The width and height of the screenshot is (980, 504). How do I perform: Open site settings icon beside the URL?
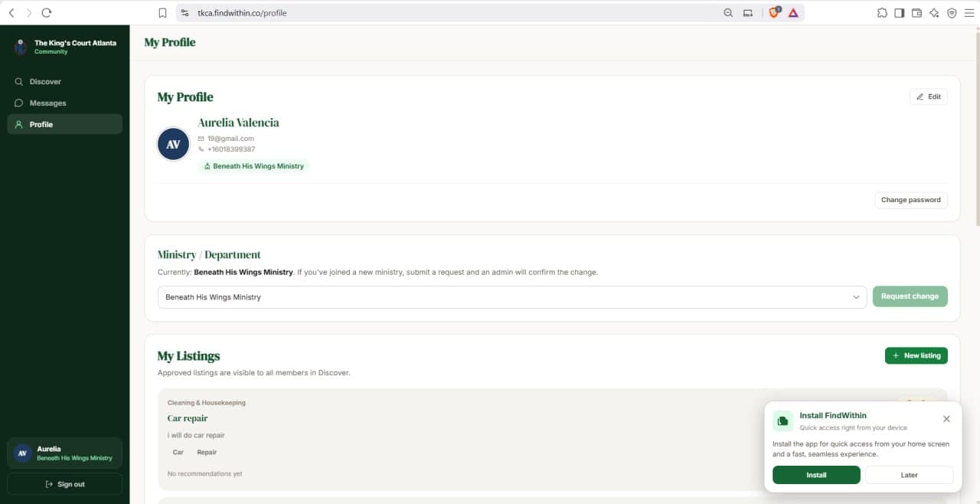coord(185,13)
